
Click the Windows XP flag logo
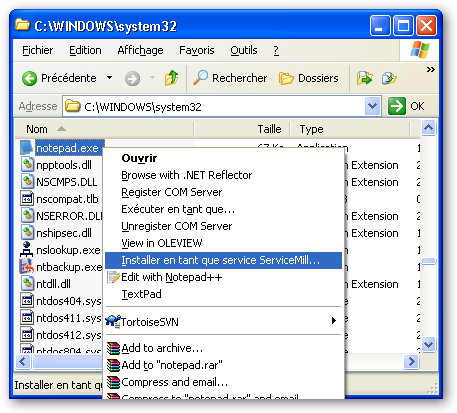click(420, 50)
